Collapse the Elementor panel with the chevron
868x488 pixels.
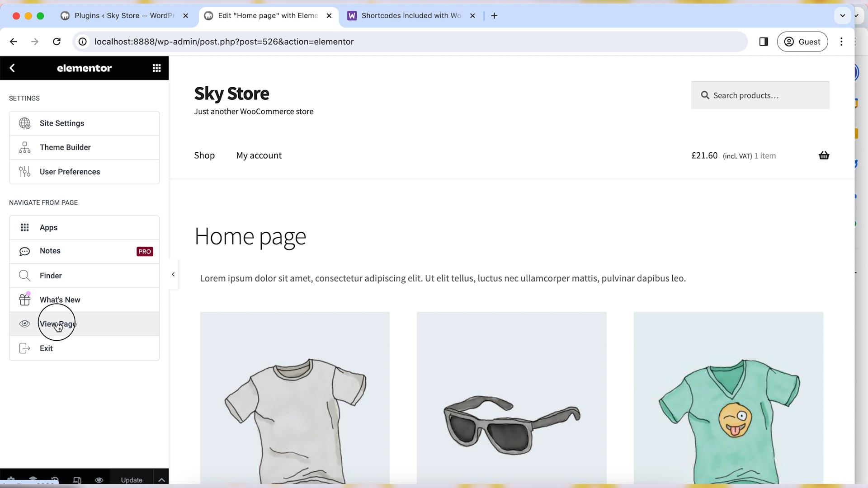click(173, 274)
